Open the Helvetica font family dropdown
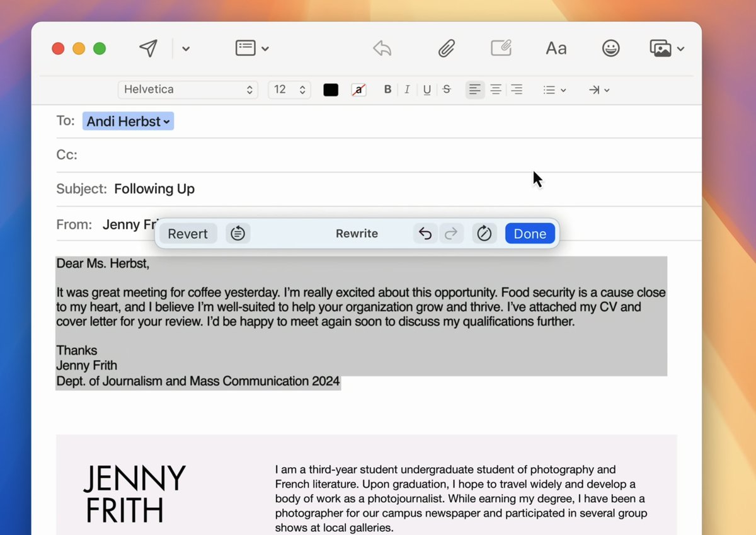This screenshot has height=535, width=756. tap(188, 89)
